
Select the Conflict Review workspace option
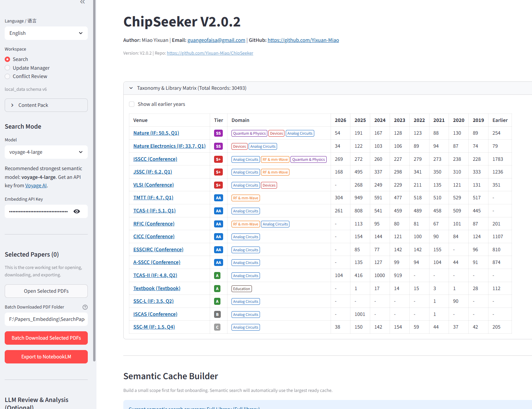26,76
